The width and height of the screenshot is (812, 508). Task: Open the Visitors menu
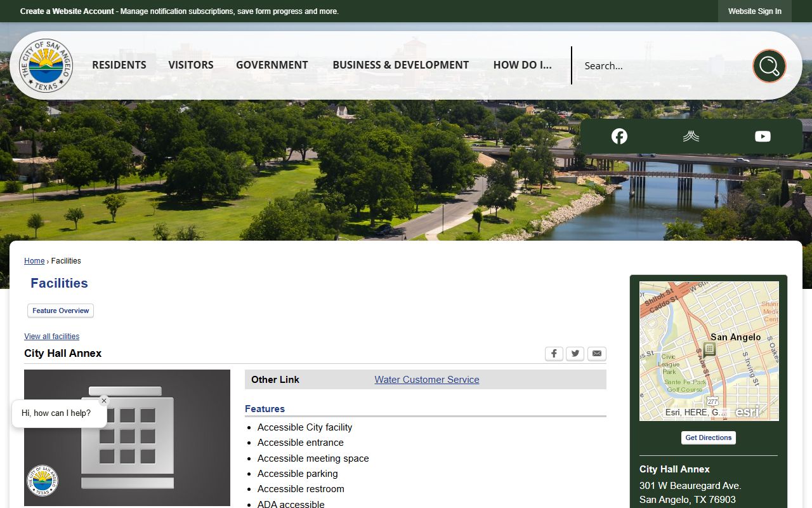(191, 65)
